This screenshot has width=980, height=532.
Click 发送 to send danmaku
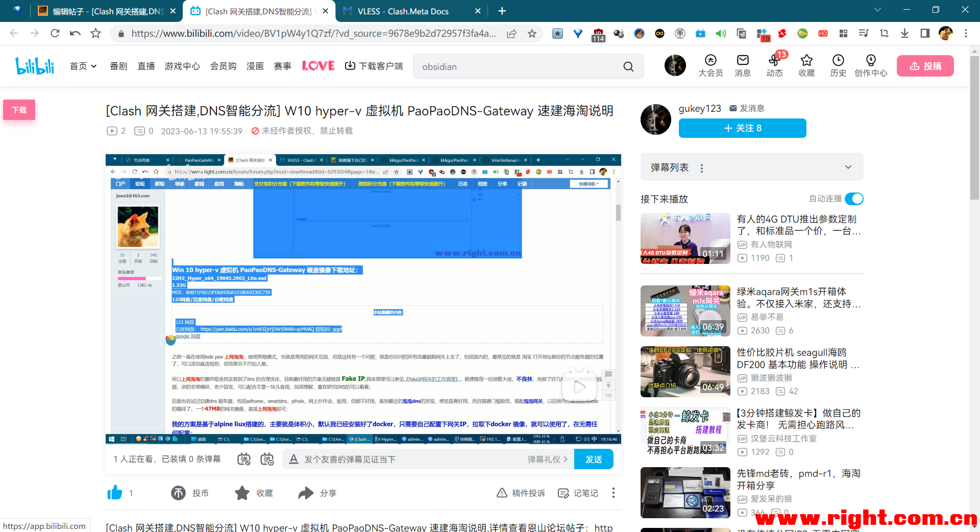(594, 459)
